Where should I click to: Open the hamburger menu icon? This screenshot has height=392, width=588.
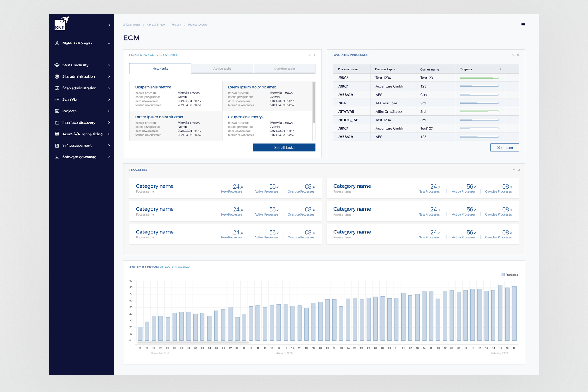tap(523, 25)
